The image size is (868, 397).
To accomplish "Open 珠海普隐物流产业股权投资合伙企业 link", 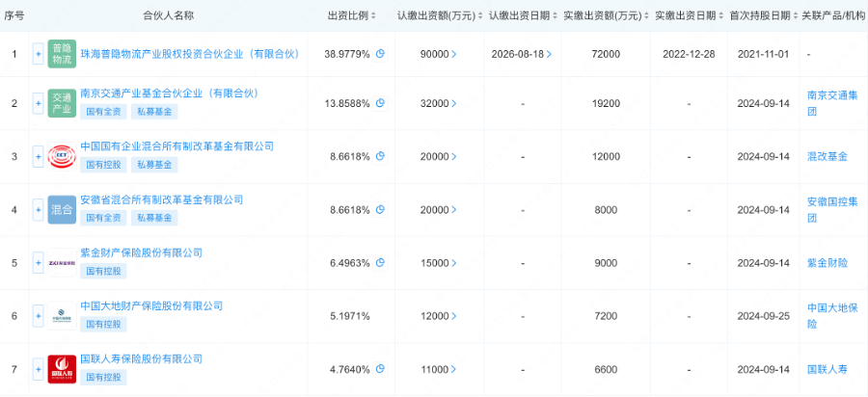I will coord(190,54).
